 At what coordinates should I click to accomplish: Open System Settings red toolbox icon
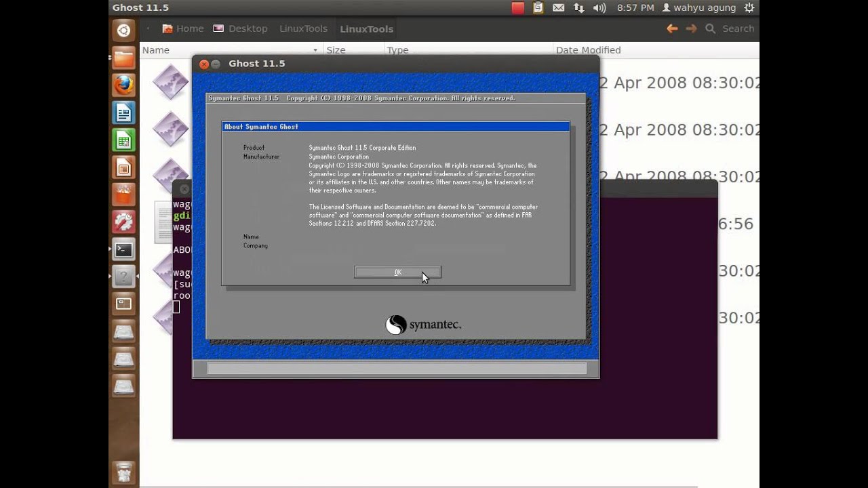[x=123, y=222]
